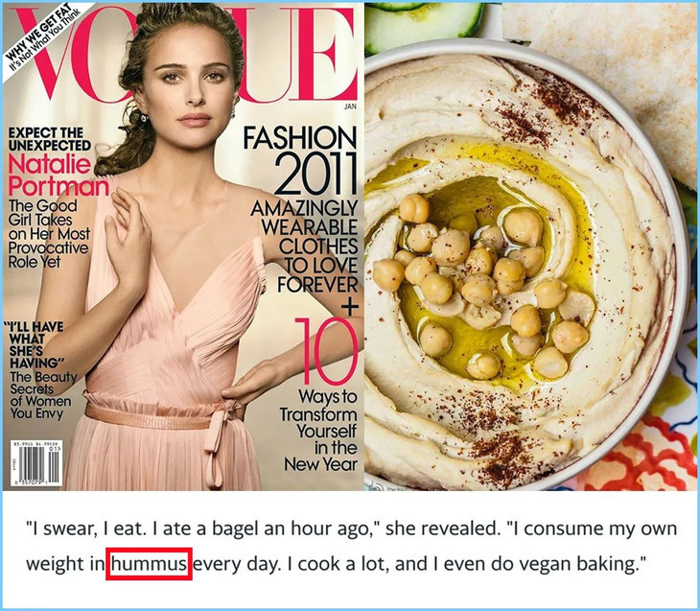
Task: Click the JAN month label
Action: coord(350,107)
